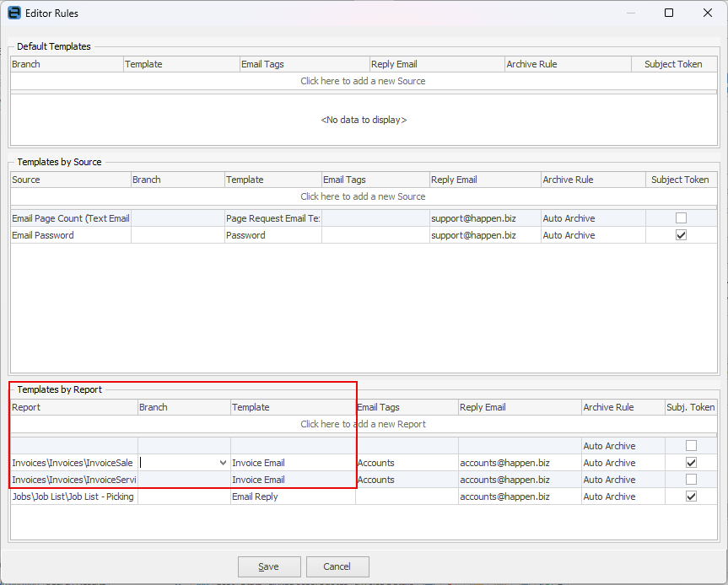Select the Jobs\Job List\Job List - Picking report
Image resolution: width=728 pixels, height=585 pixels.
pos(74,496)
